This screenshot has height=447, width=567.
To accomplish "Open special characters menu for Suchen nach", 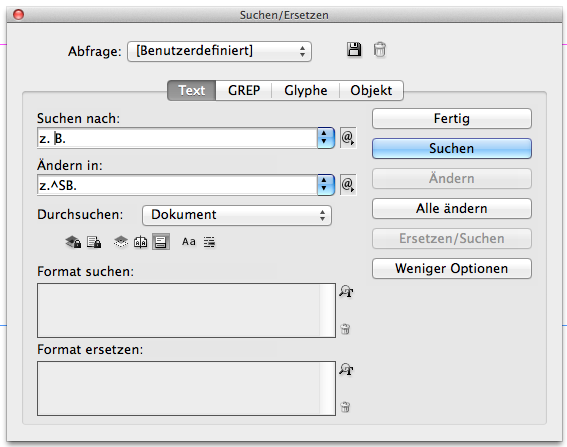I will [348, 138].
